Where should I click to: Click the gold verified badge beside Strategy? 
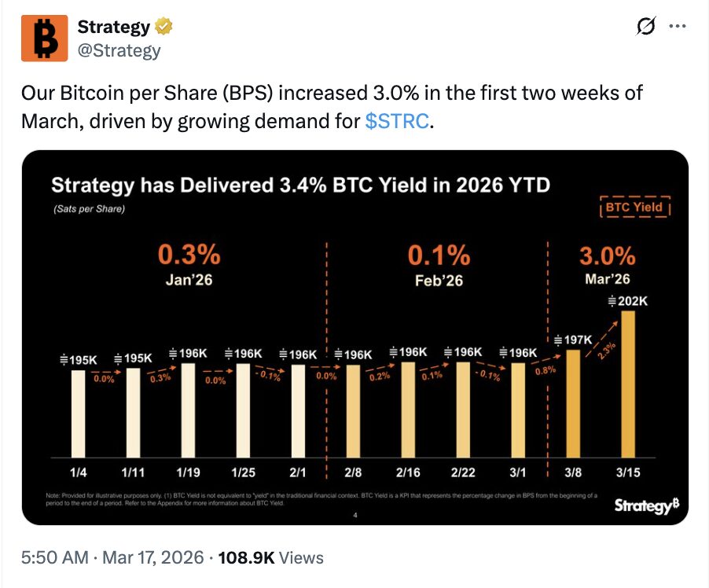pyautogui.click(x=163, y=25)
